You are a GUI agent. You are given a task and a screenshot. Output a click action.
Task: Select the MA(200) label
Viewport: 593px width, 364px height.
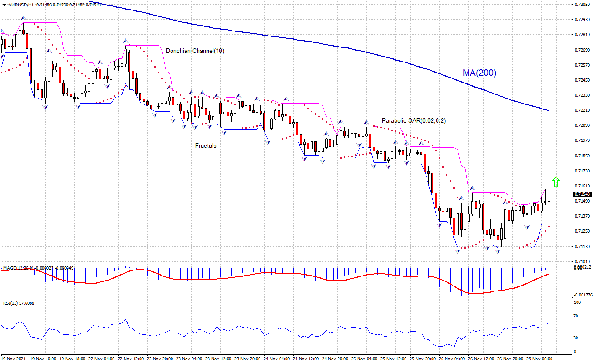point(479,73)
